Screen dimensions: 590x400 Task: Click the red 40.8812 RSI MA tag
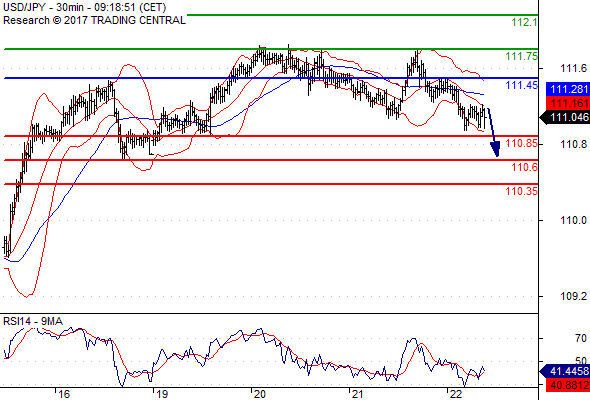(568, 385)
